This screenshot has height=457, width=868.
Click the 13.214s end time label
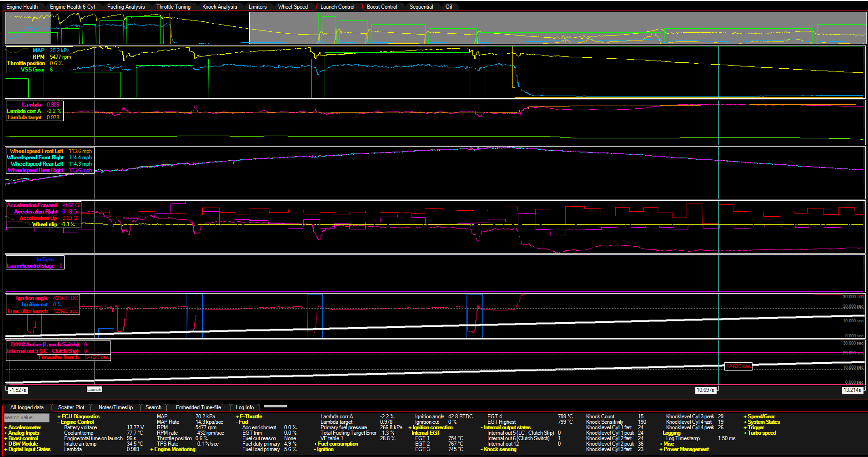point(852,390)
